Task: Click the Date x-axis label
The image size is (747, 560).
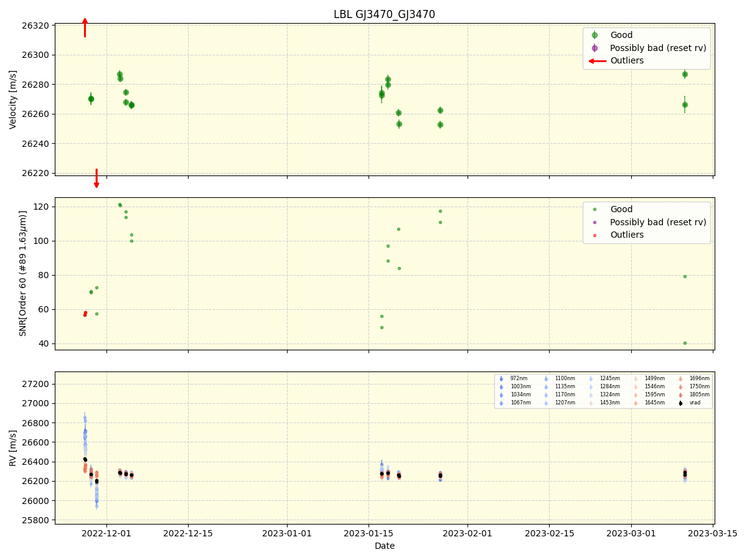Action: pos(385,546)
